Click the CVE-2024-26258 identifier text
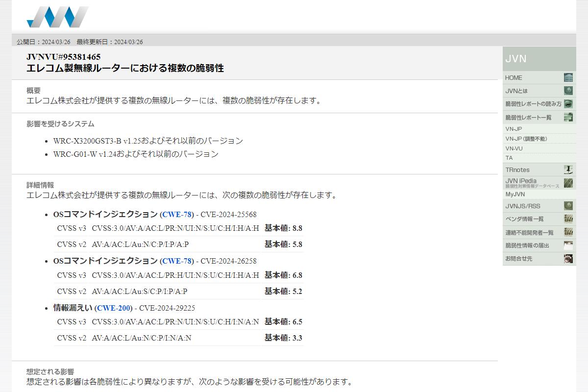Image resolution: width=588 pixels, height=392 pixels. click(x=228, y=261)
